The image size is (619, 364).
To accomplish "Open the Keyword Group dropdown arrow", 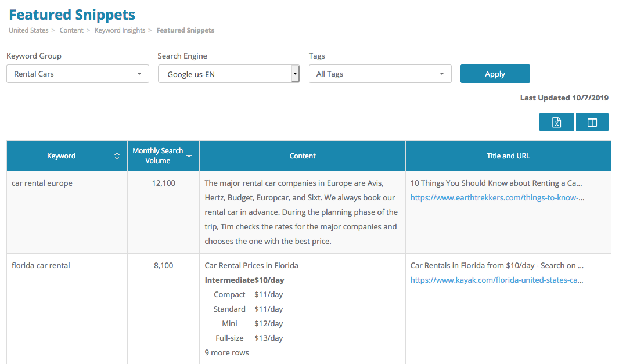I will tap(139, 74).
